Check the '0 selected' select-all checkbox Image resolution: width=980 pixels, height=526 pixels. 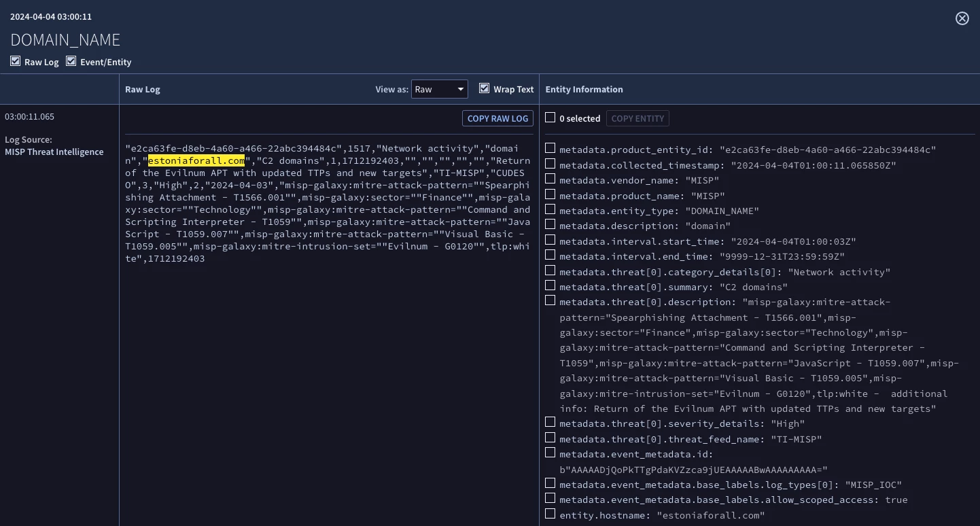[550, 118]
